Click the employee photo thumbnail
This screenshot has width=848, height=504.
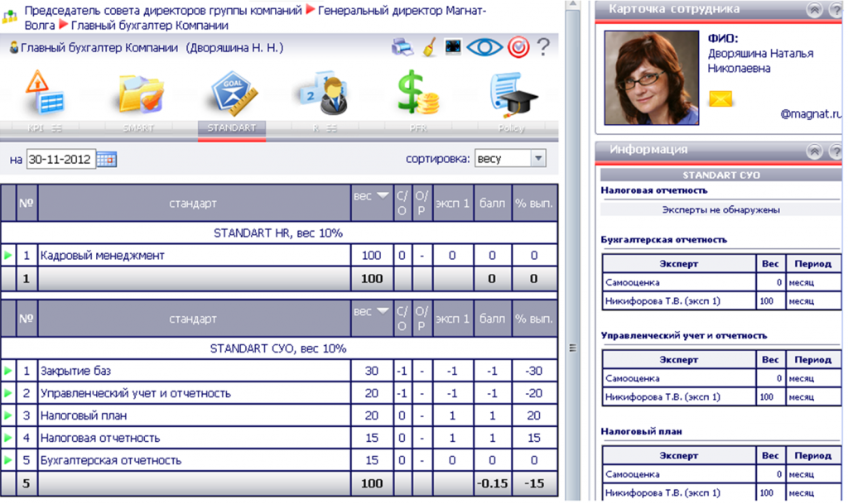(651, 77)
